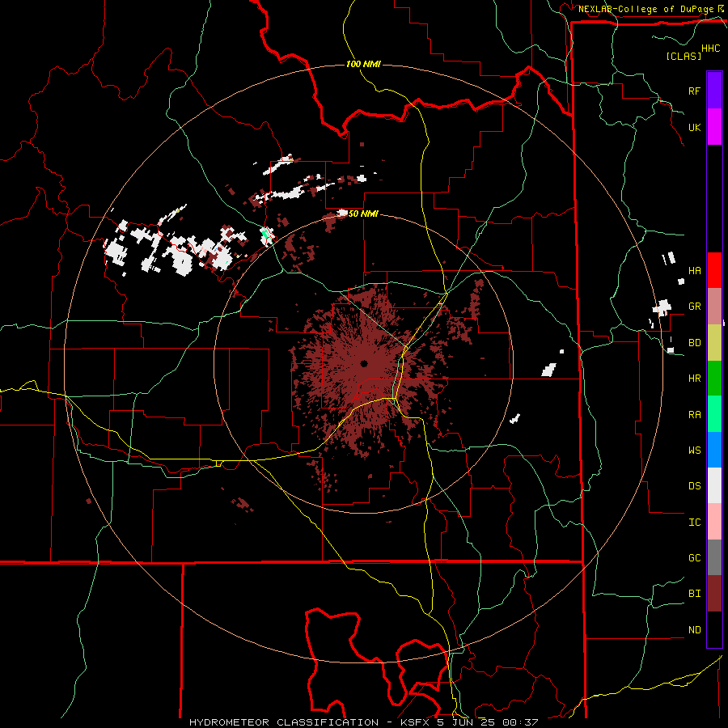Click the white DS legend swatch
The height and width of the screenshot is (728, 728).
tap(714, 485)
